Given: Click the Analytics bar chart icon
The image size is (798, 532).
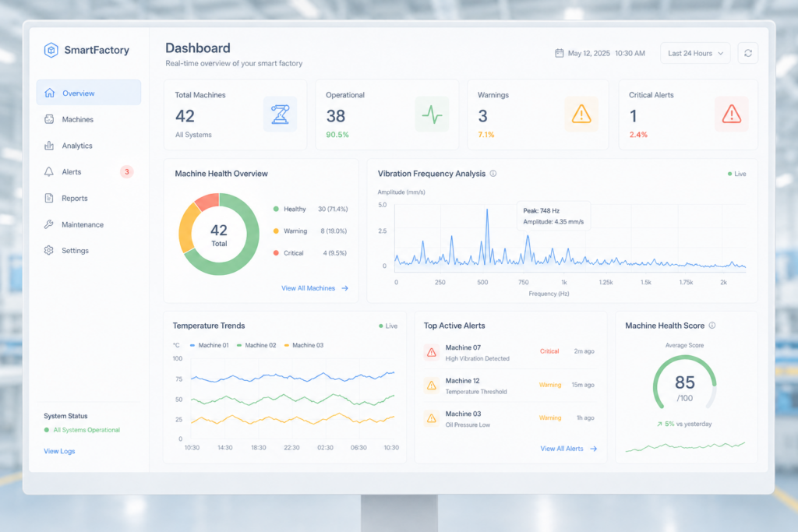Looking at the screenshot, I should point(49,146).
